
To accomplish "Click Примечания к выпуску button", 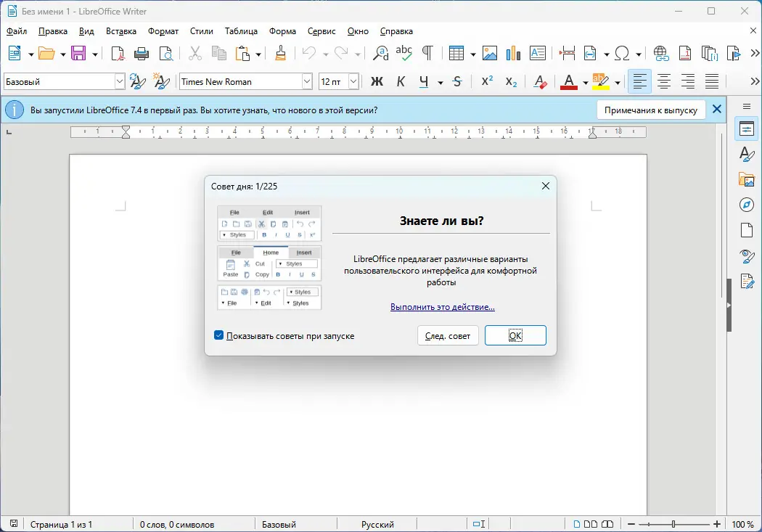I will (x=651, y=110).
